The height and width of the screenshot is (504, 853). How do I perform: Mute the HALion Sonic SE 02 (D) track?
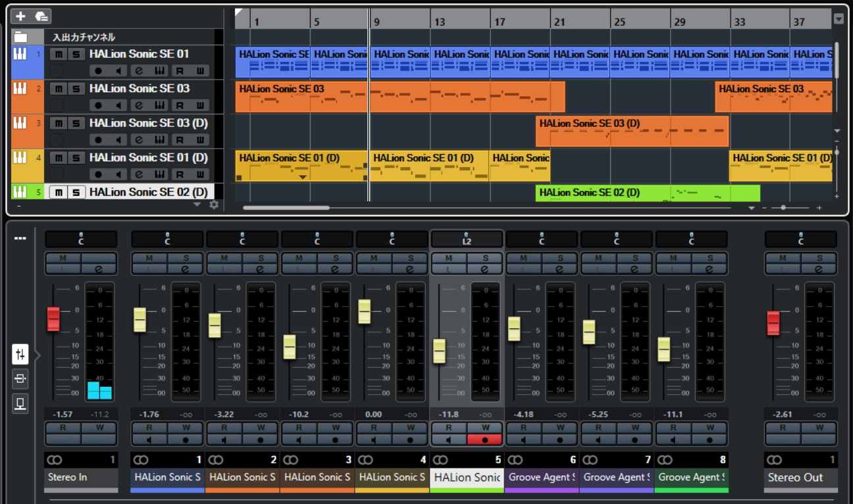click(x=59, y=192)
